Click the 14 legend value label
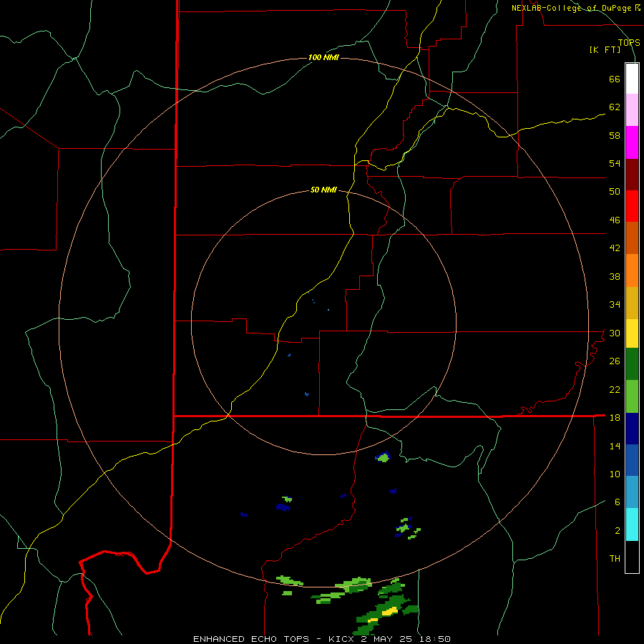Image resolution: width=644 pixels, height=644 pixels. point(615,446)
